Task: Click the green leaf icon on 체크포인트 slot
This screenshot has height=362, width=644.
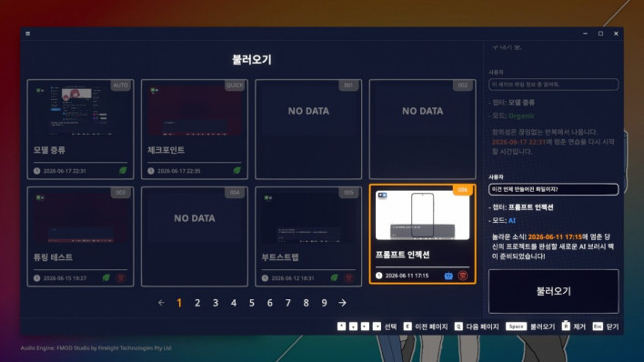Action: pyautogui.click(x=237, y=170)
